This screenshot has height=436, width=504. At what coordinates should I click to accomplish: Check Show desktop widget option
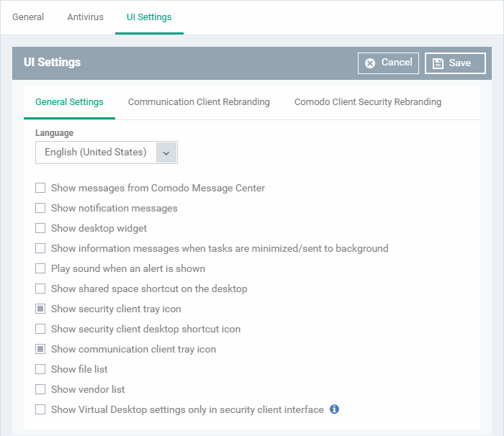[x=40, y=228]
